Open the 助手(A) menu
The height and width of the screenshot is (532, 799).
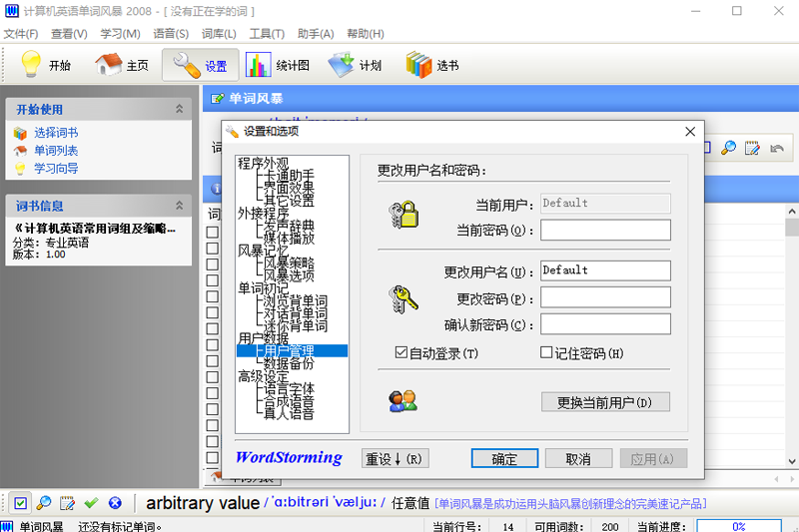[316, 34]
